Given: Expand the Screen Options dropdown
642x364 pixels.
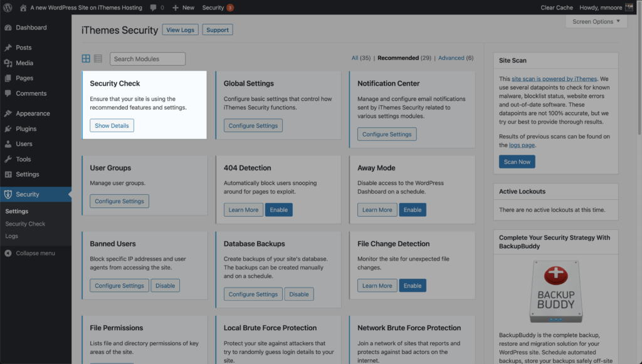Looking at the screenshot, I should point(596,22).
